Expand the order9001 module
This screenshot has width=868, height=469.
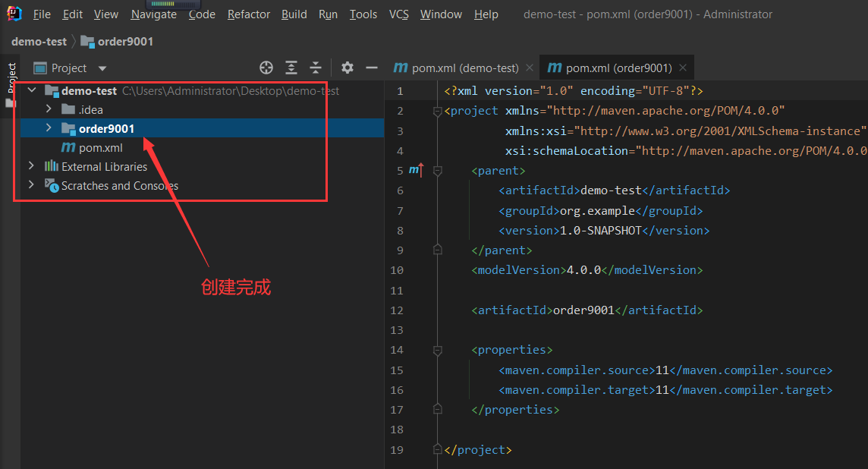pos(49,128)
